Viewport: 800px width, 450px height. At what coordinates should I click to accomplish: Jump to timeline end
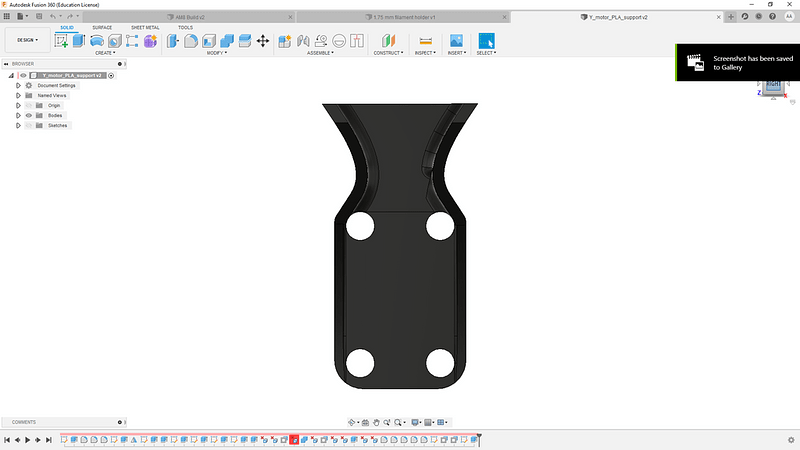[x=48, y=440]
